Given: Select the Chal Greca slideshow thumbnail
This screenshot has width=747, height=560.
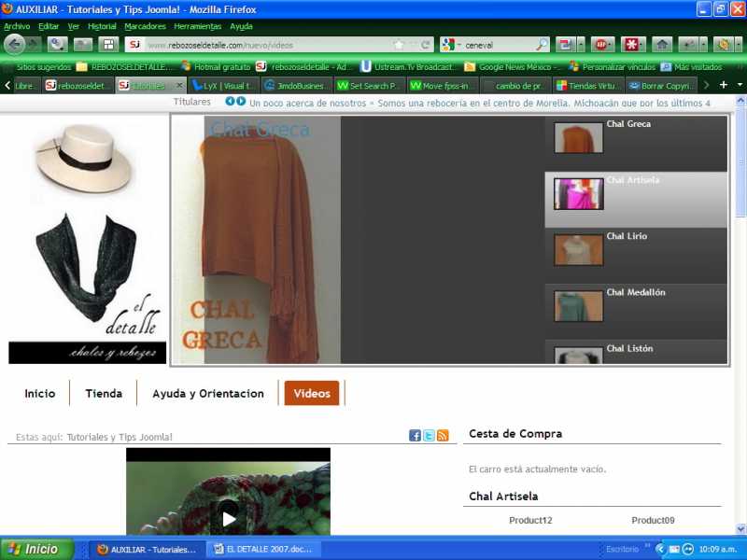Looking at the screenshot, I should [578, 137].
